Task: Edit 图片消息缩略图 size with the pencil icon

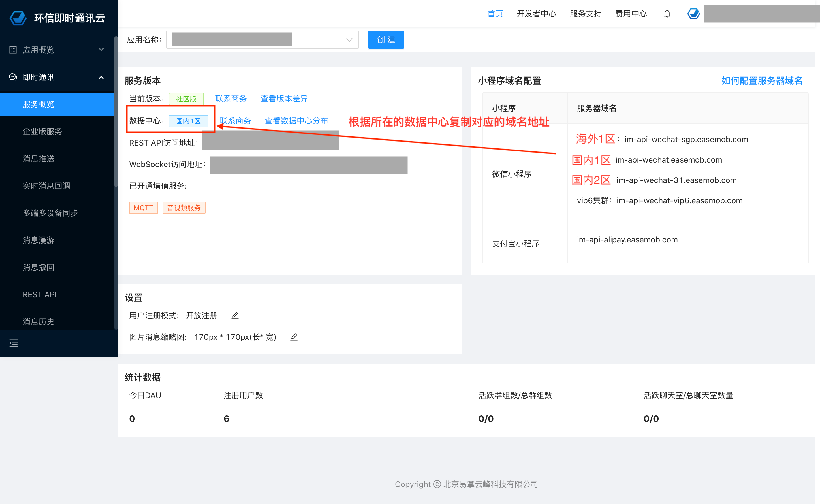Action: 294,337
